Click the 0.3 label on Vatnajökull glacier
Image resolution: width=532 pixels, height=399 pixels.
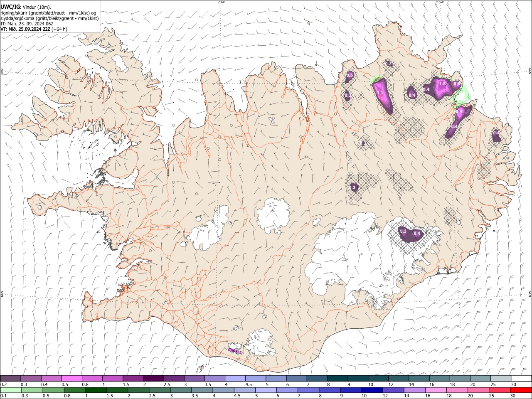point(403,231)
